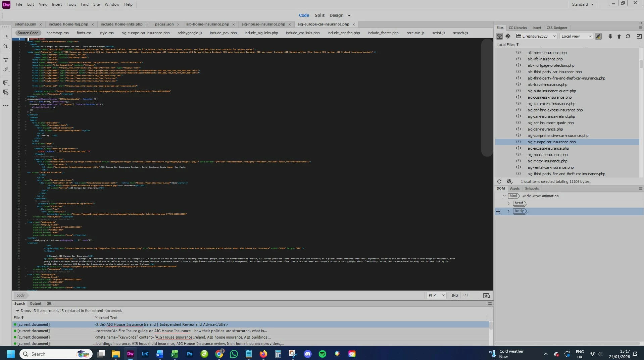Open the Open Documents tool in left toolbar

pyautogui.click(x=6, y=37)
